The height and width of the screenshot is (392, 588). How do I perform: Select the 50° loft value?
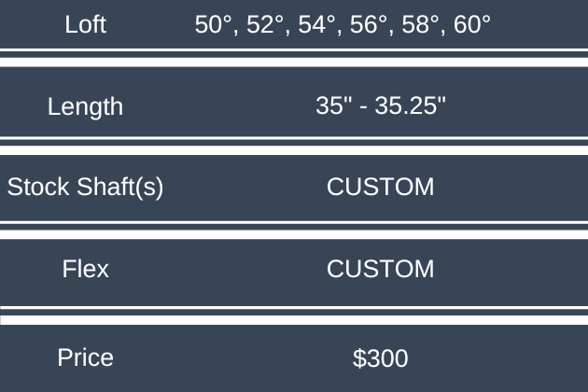[214, 24]
